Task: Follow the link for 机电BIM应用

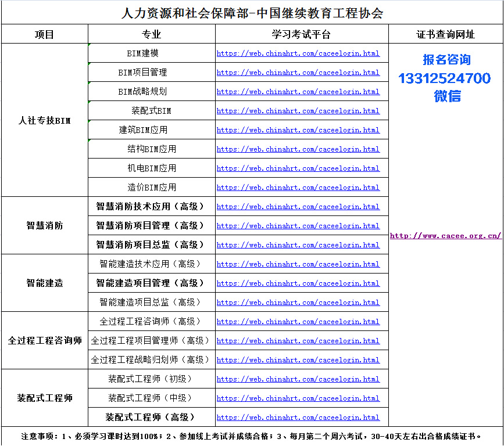Action: [298, 168]
